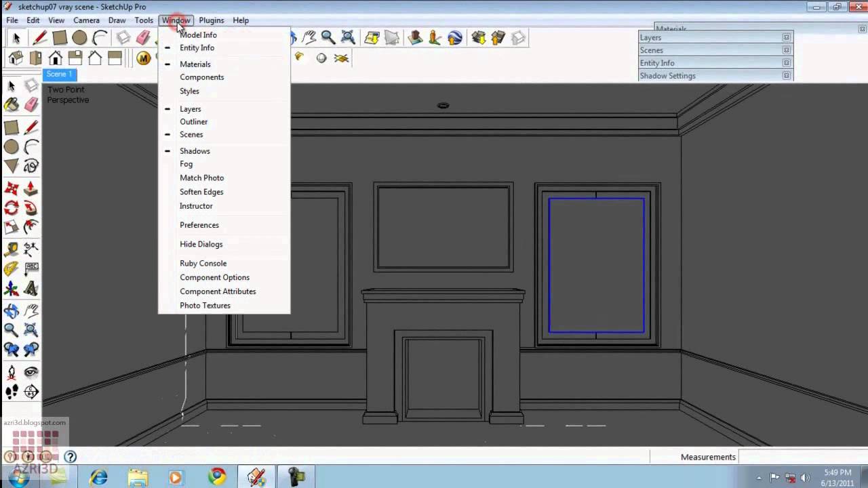Open Ruby Console from Window menu

[224, 264]
